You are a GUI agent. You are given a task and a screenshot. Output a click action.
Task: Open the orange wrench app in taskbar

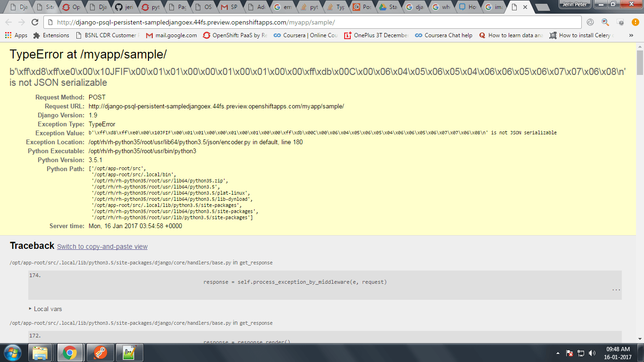pyautogui.click(x=99, y=353)
